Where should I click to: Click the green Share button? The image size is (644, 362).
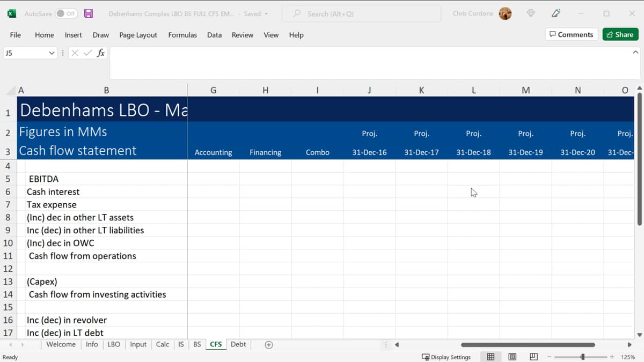tap(620, 34)
